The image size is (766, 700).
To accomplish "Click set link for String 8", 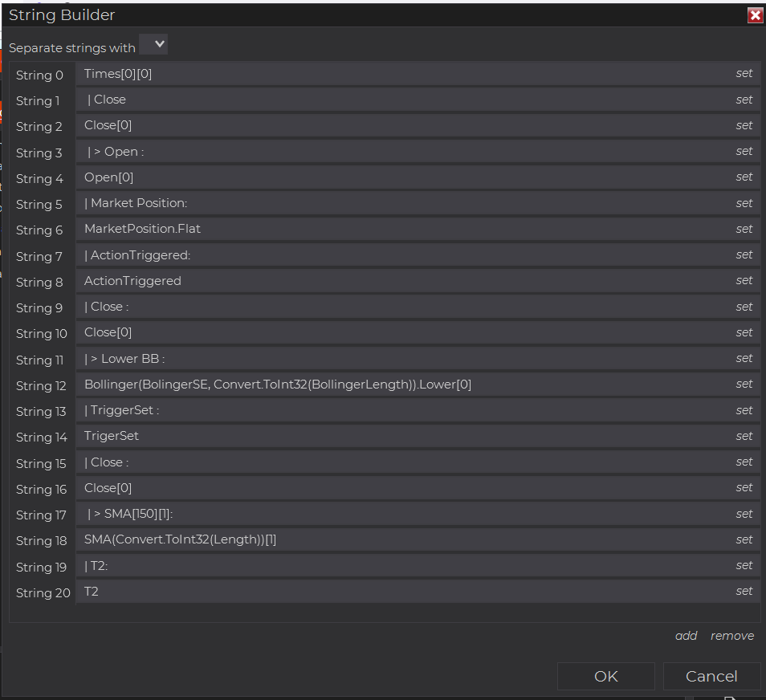I will click(744, 280).
